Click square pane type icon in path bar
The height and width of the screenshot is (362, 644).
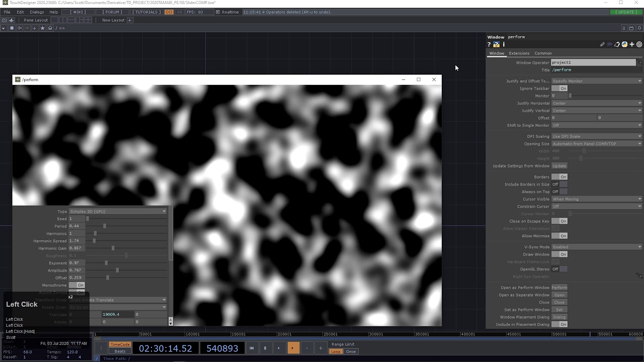click(x=12, y=28)
